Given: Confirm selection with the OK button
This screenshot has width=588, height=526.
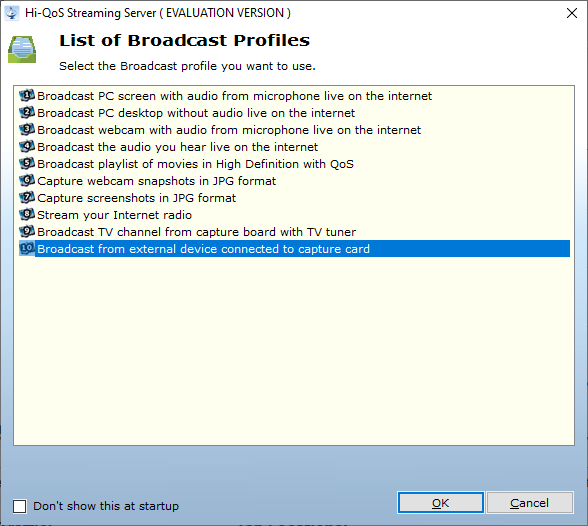Looking at the screenshot, I should point(441,503).
